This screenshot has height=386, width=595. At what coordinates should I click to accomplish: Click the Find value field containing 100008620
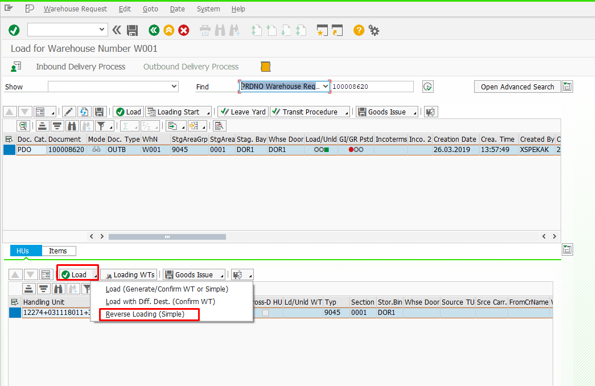[372, 87]
